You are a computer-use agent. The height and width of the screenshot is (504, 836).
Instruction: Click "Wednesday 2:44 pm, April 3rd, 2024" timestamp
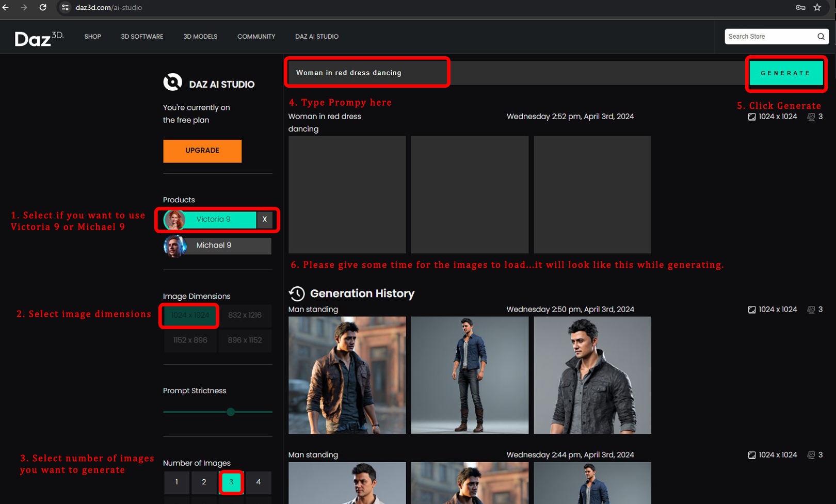coord(570,455)
